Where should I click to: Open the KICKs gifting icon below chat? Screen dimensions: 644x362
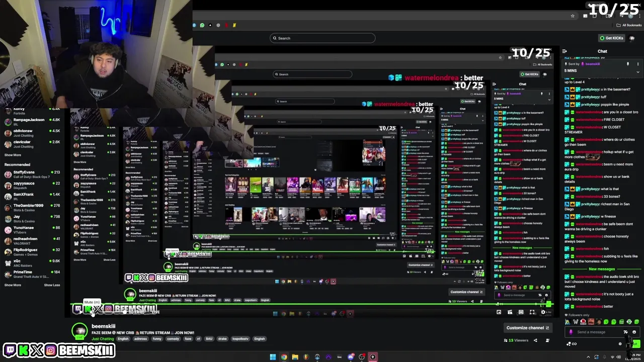(572, 344)
